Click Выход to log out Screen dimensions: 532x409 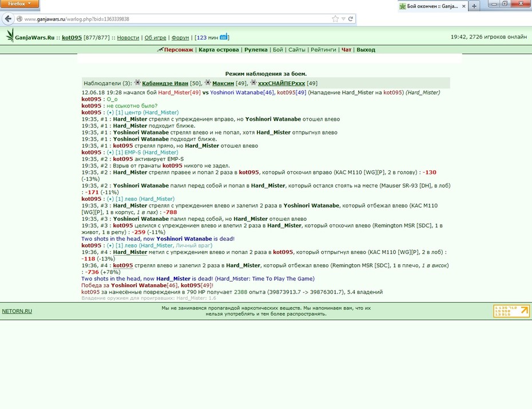click(x=366, y=50)
